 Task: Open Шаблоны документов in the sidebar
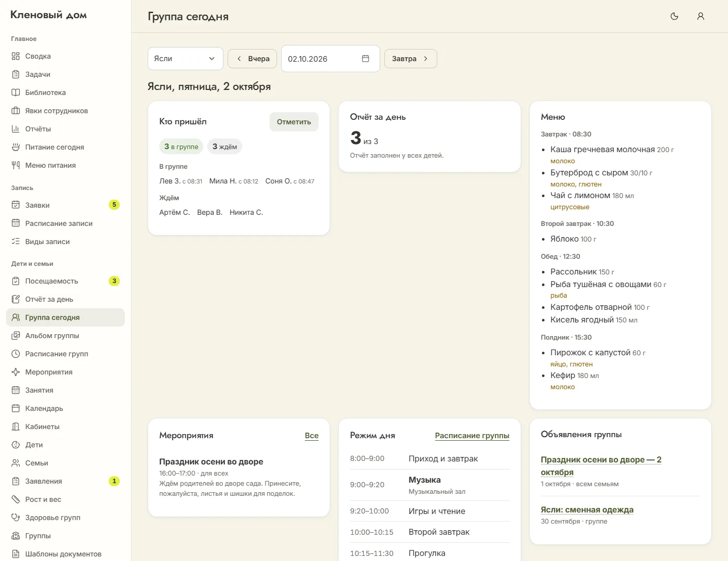point(65,554)
